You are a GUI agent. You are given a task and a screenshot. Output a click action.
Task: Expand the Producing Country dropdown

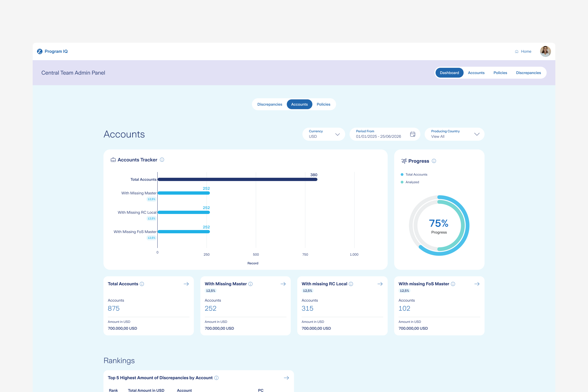point(454,134)
